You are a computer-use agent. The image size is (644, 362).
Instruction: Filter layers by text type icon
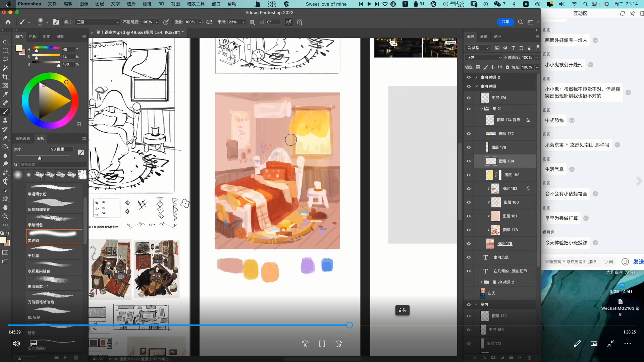[x=513, y=48]
